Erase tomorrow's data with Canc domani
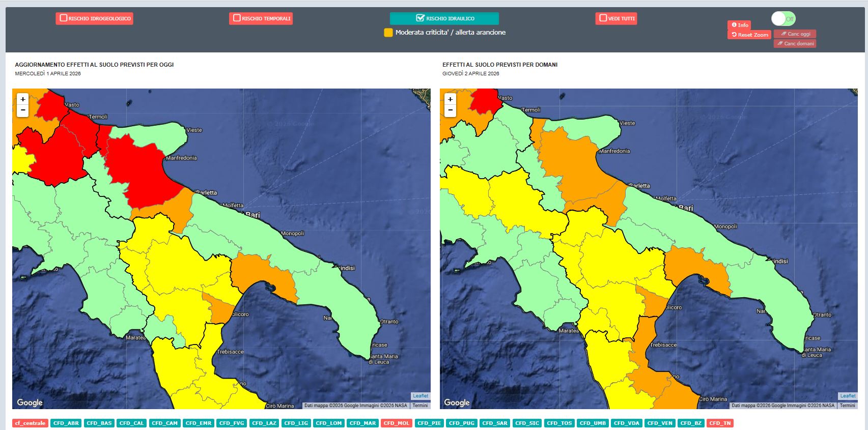 (795, 44)
